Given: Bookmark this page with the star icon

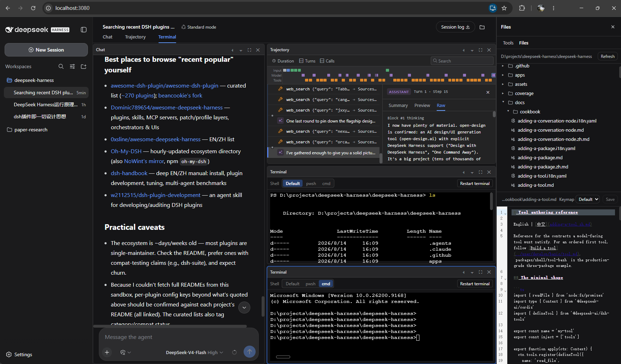Looking at the screenshot, I should 504,8.
